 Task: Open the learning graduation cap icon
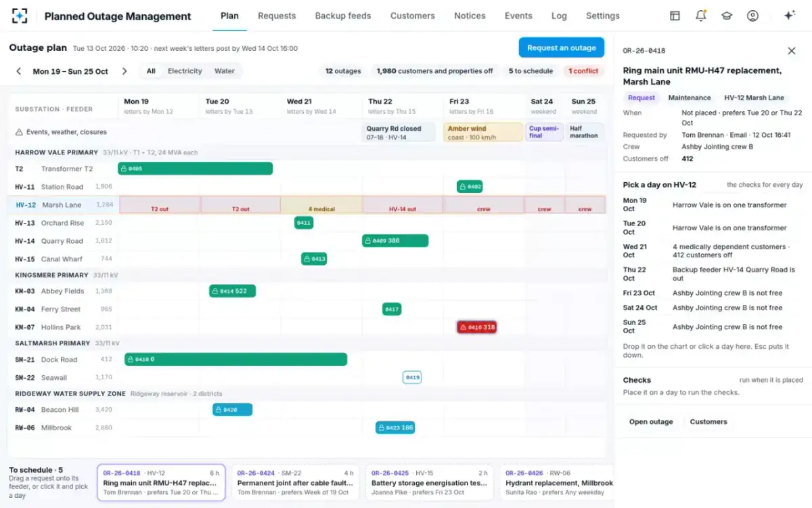point(727,16)
